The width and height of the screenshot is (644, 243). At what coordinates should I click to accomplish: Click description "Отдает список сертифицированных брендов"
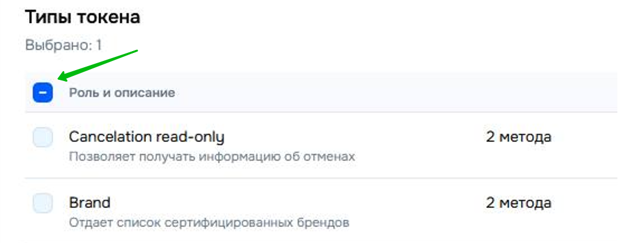209,222
